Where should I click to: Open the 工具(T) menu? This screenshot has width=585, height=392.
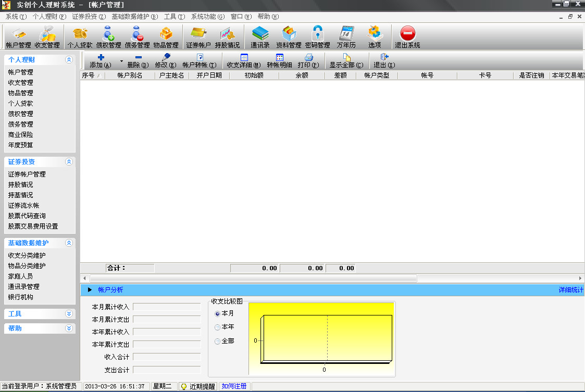pyautogui.click(x=174, y=17)
